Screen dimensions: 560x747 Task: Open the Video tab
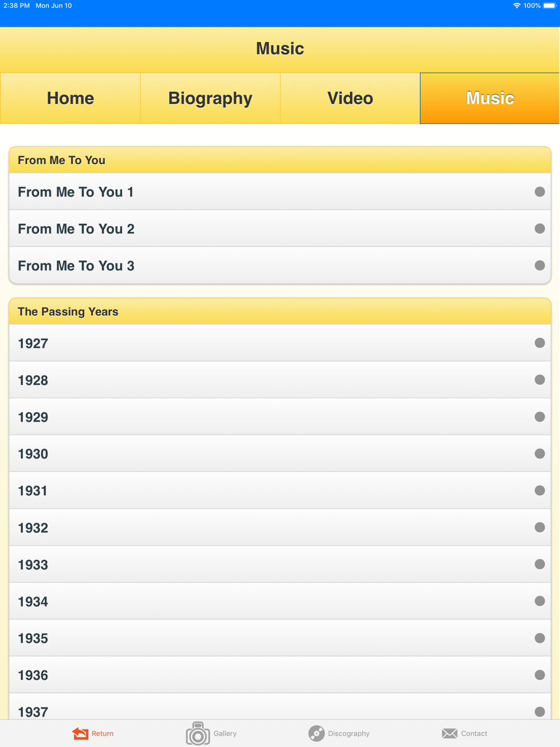tap(350, 98)
